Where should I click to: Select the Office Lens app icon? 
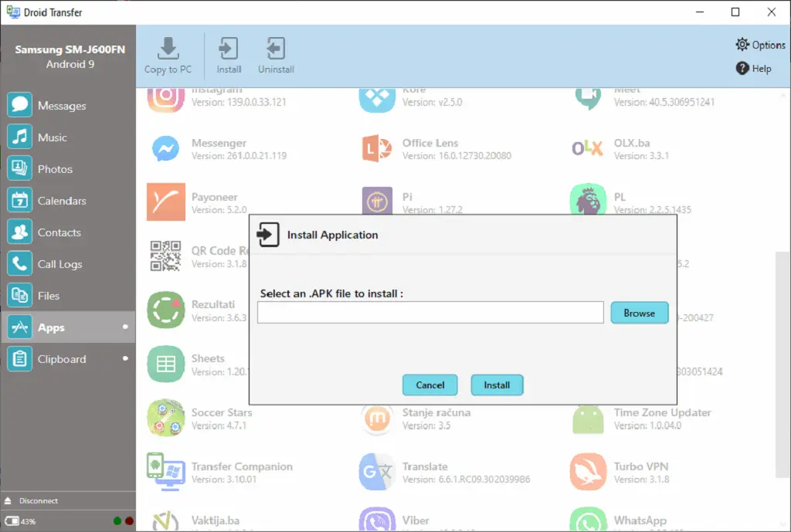click(378, 149)
